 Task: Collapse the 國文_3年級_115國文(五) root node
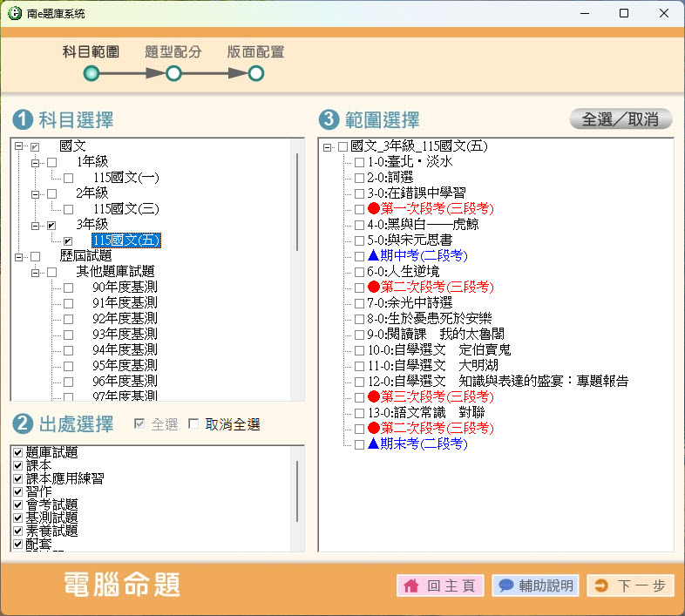coord(327,147)
